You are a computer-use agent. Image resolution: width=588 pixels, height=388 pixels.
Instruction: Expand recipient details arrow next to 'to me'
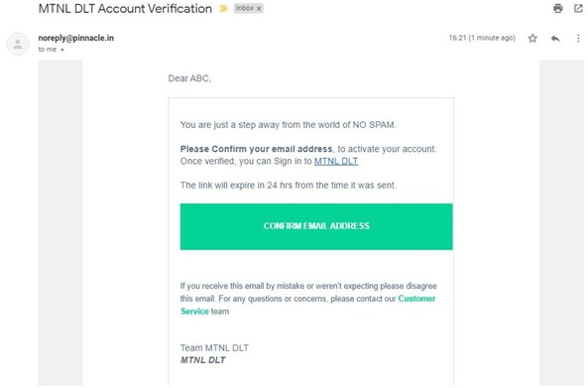click(62, 50)
